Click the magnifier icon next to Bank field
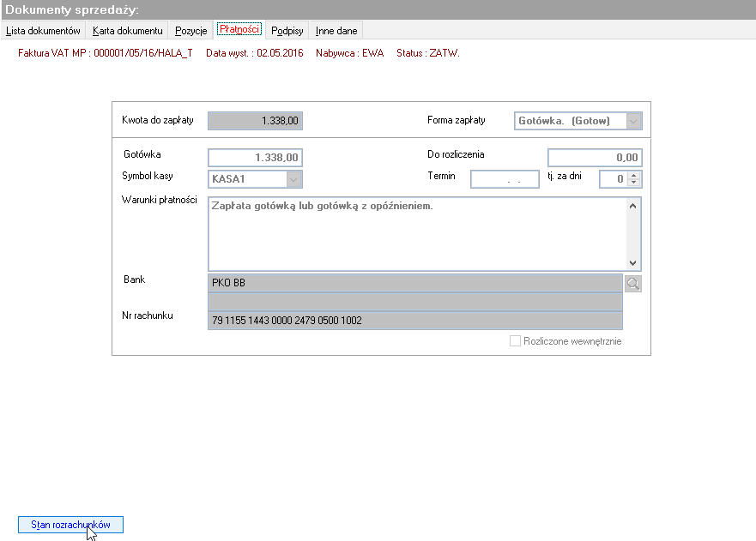The width and height of the screenshot is (756, 541). pos(633,284)
